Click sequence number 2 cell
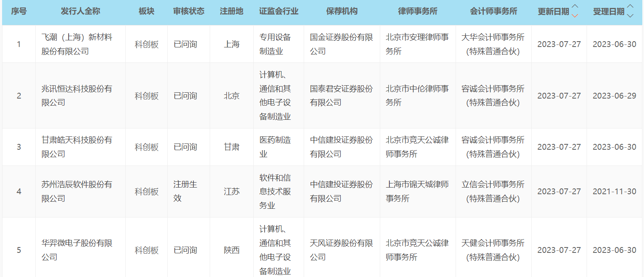644x277 pixels. tap(19, 96)
